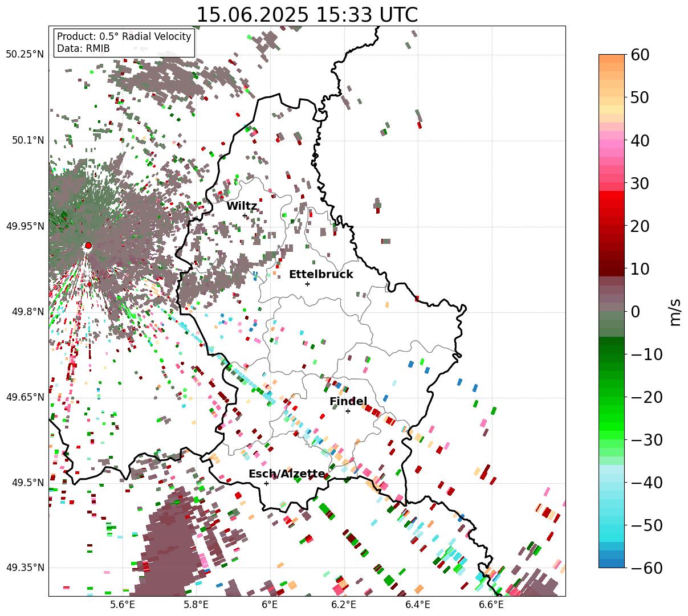Click the 6°E longitude tick label
Image resolution: width=688 pixels, height=616 pixels.
[x=270, y=605]
